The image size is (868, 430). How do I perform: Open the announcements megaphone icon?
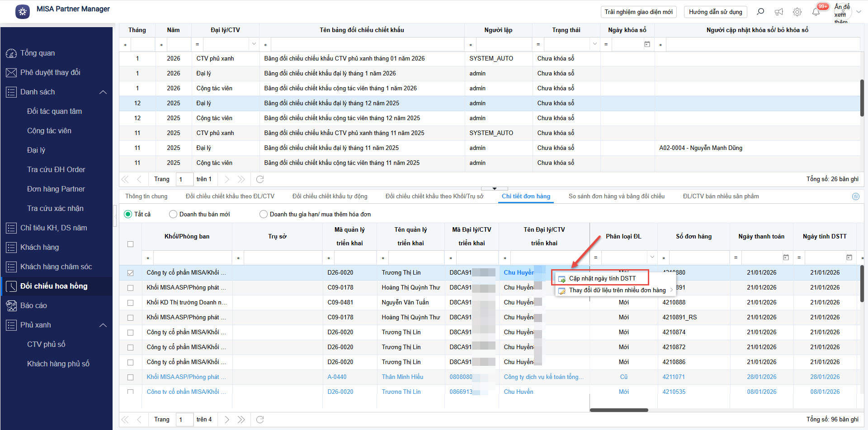click(779, 12)
